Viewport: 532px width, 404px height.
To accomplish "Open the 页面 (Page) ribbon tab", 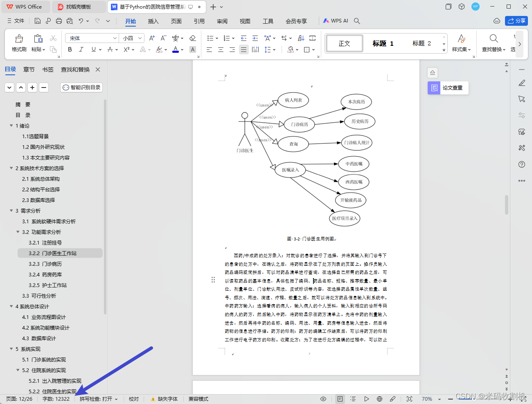I will pyautogui.click(x=176, y=21).
